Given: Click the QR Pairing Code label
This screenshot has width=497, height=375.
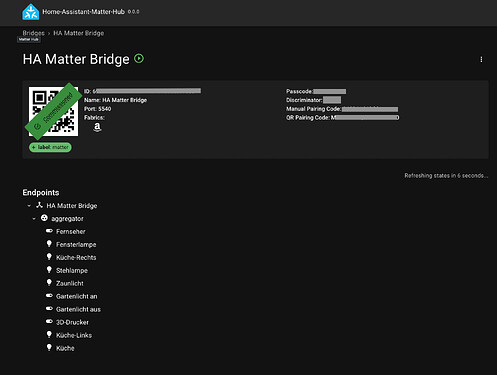Looking at the screenshot, I should pos(308,117).
